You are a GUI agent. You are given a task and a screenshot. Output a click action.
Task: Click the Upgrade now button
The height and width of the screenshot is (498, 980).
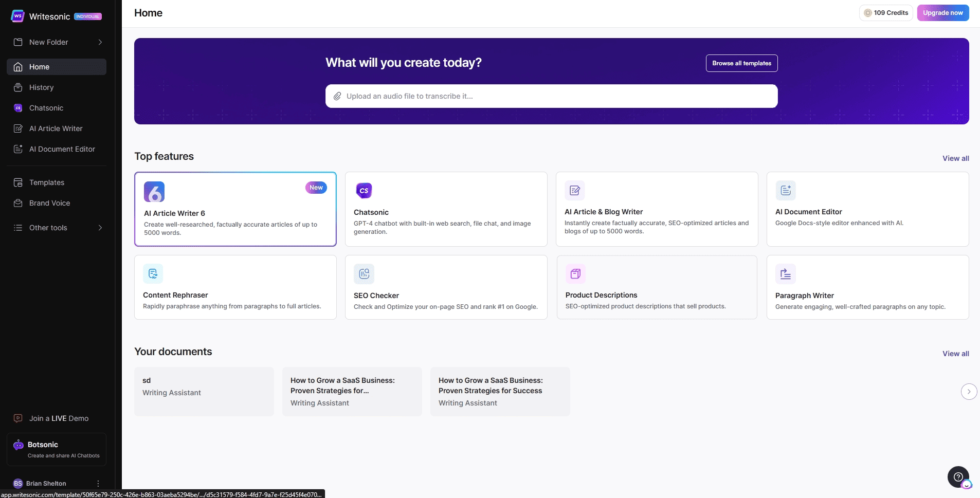tap(943, 13)
